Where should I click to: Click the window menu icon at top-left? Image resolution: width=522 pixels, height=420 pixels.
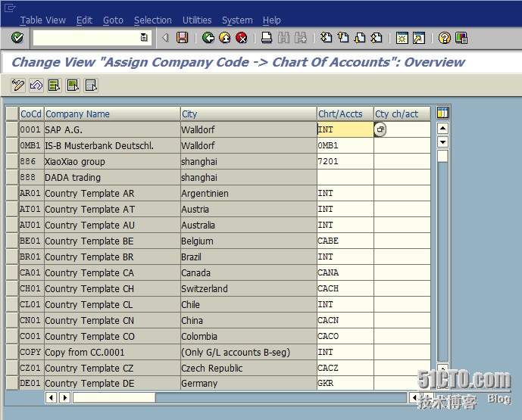9,8
